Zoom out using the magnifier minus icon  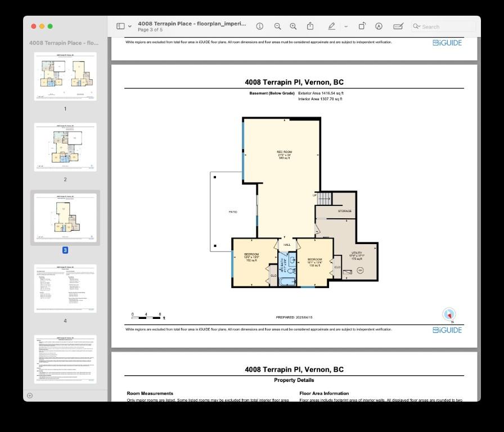pyautogui.click(x=277, y=26)
